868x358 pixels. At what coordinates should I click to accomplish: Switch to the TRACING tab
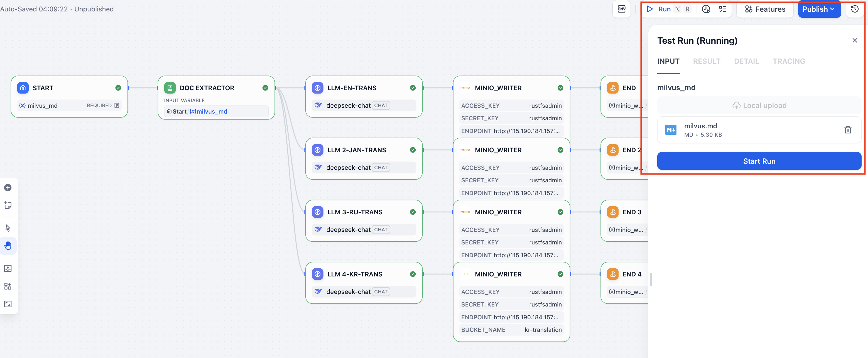coord(788,61)
